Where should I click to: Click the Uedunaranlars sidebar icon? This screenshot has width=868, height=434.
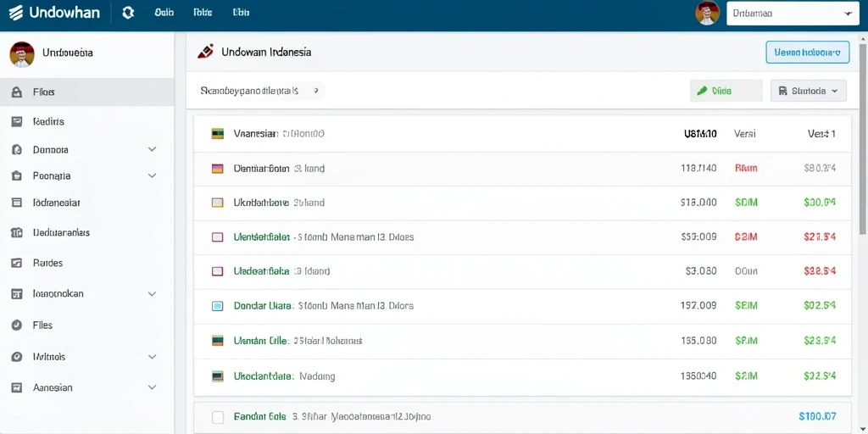pyautogui.click(x=17, y=232)
